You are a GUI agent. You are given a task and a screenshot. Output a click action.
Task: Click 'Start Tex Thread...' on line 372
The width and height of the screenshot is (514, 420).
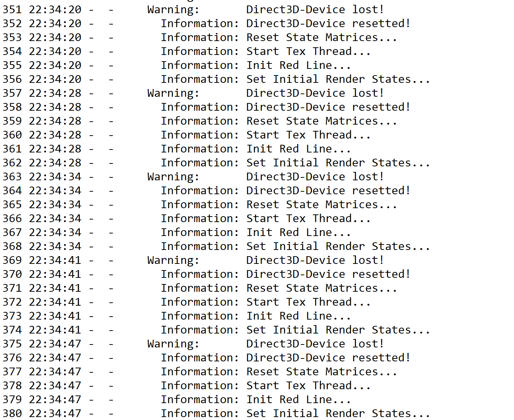point(308,302)
